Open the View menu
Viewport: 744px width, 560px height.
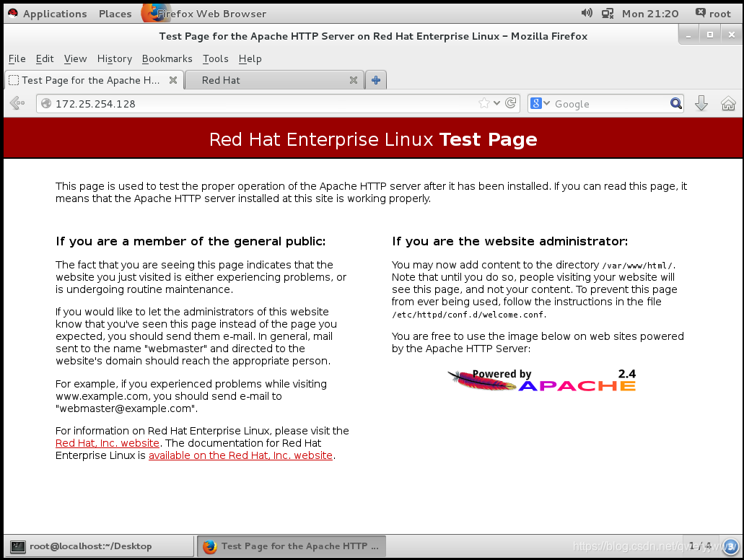(76, 59)
